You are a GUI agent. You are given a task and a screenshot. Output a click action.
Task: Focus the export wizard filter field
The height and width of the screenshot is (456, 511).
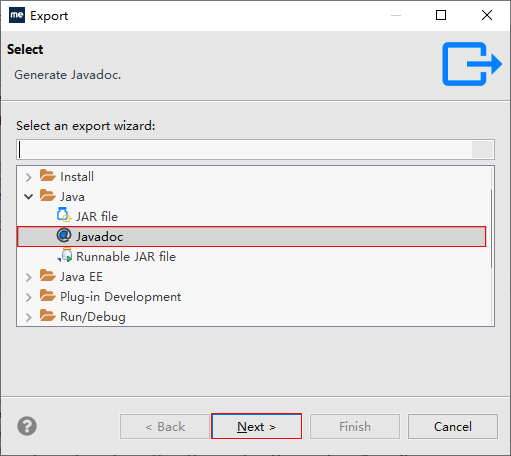255,149
